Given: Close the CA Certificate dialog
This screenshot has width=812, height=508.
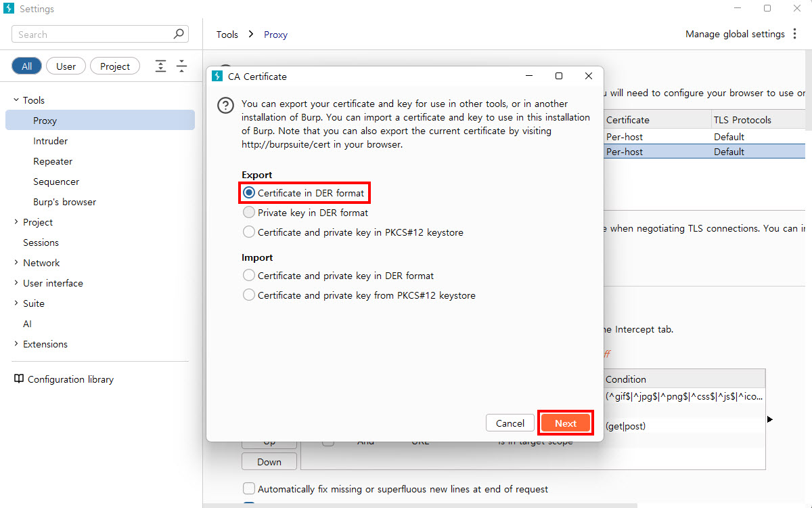Looking at the screenshot, I should 589,76.
